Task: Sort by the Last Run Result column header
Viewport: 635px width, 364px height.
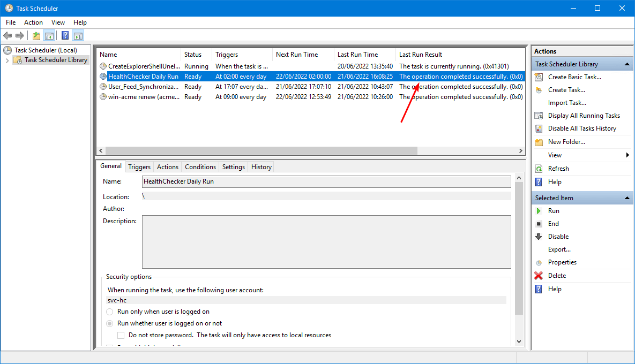Action: 460,55
